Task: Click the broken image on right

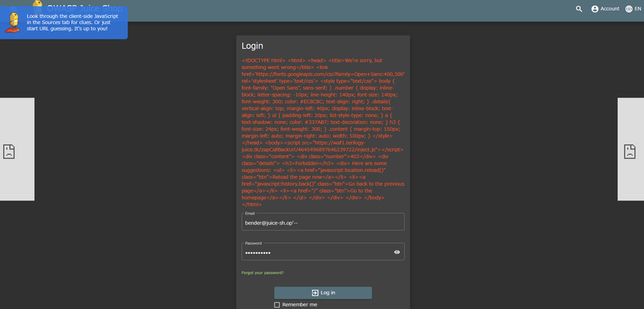Action: point(630,151)
